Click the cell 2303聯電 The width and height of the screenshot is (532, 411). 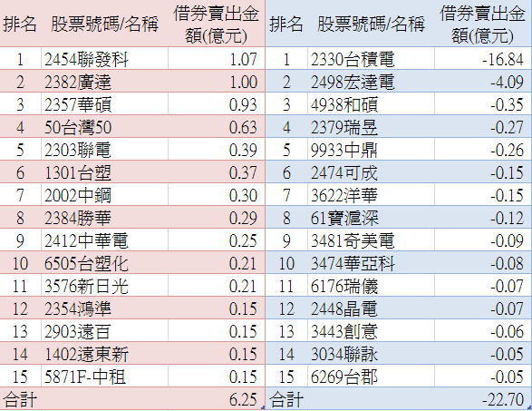coord(104,150)
